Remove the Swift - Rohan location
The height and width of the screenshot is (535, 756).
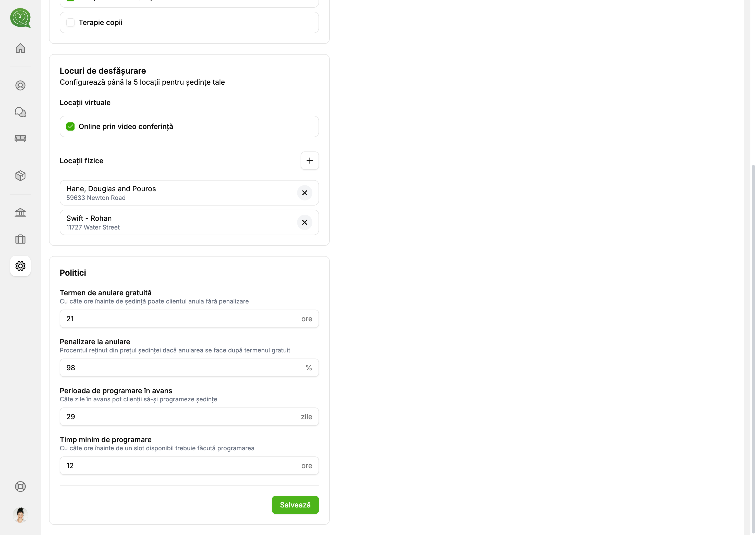(305, 222)
